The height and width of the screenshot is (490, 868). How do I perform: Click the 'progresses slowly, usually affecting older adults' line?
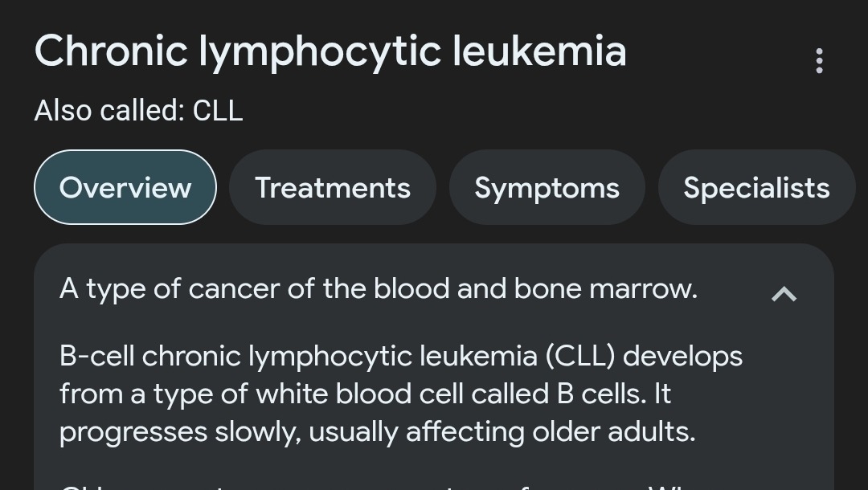click(x=378, y=432)
